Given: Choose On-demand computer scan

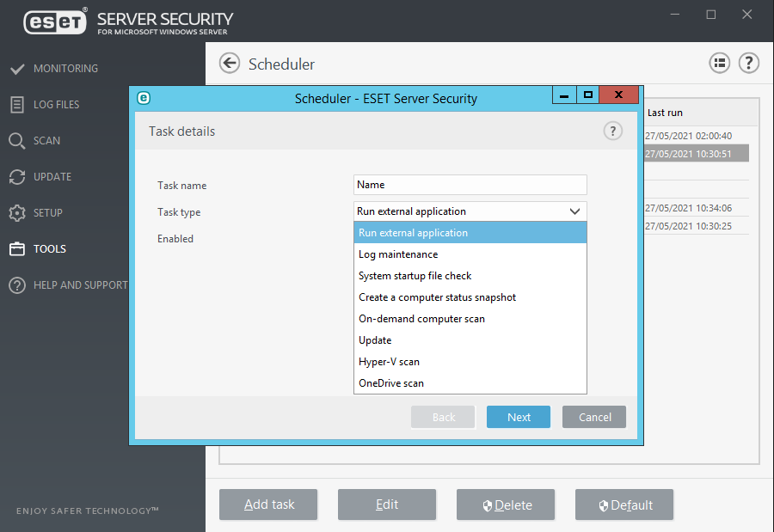Looking at the screenshot, I should pos(470,319).
